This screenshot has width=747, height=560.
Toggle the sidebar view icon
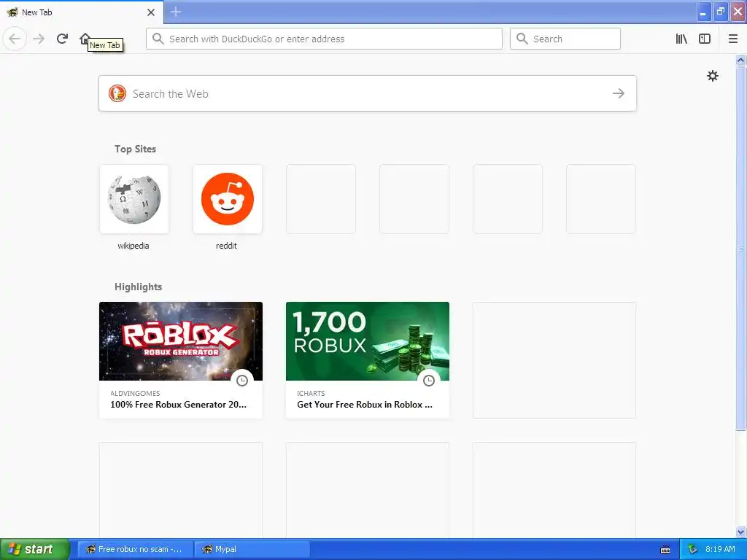tap(705, 39)
